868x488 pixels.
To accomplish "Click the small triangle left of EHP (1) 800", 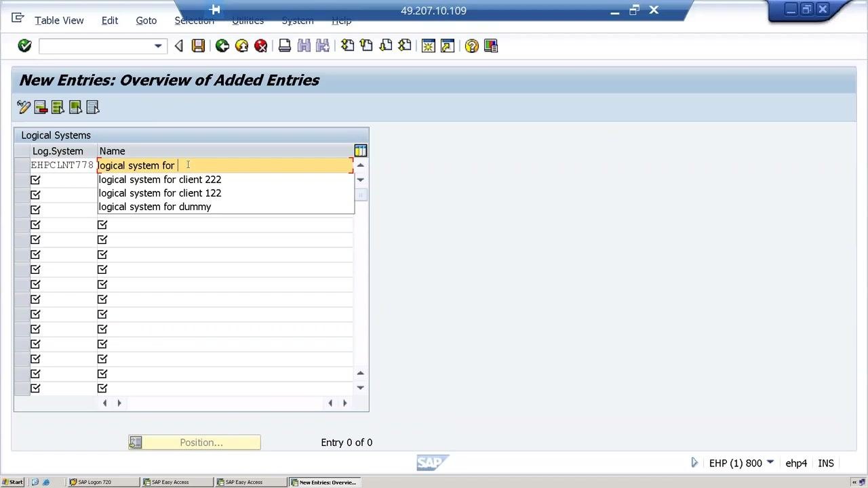I will tap(694, 463).
